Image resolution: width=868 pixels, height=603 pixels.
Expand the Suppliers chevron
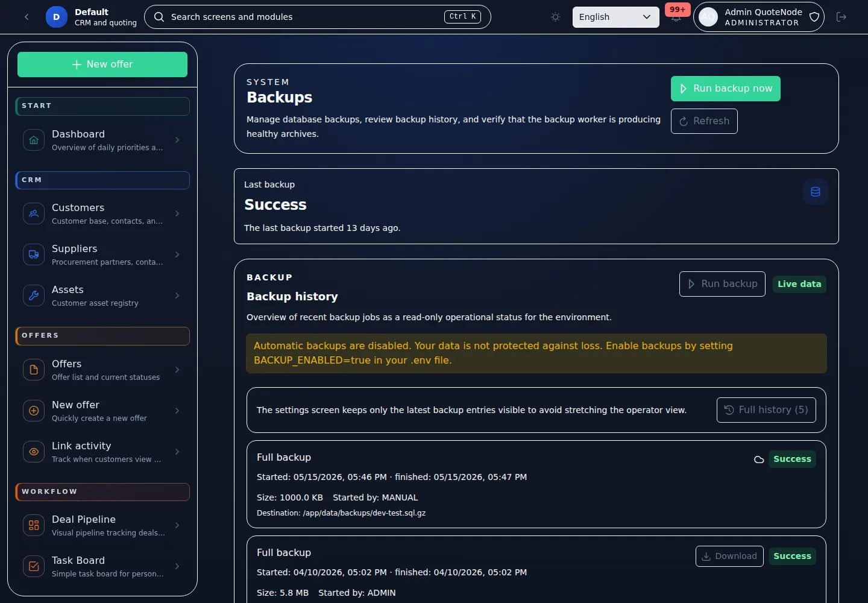[x=177, y=254]
